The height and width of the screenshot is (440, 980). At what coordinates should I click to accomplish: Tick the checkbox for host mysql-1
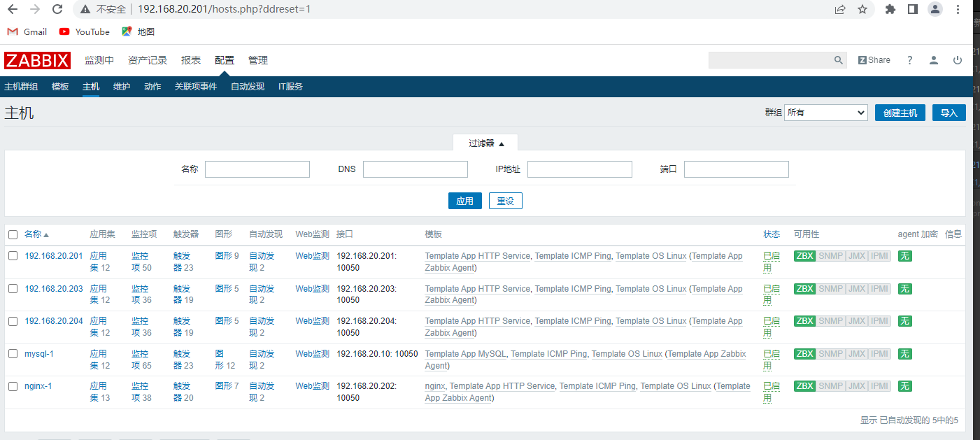pos(13,354)
